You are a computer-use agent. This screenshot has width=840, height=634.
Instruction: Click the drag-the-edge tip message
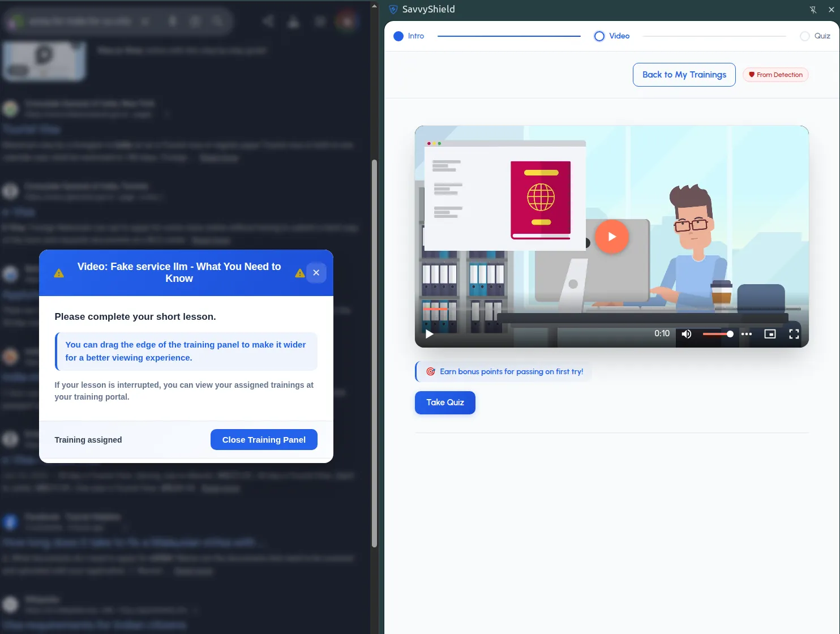pos(186,352)
